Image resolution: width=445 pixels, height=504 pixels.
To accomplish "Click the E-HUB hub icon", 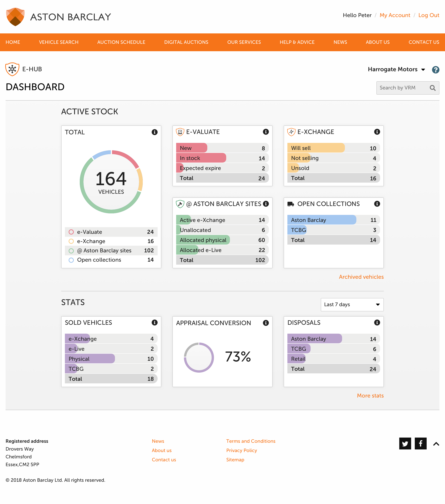I will coord(12,69).
